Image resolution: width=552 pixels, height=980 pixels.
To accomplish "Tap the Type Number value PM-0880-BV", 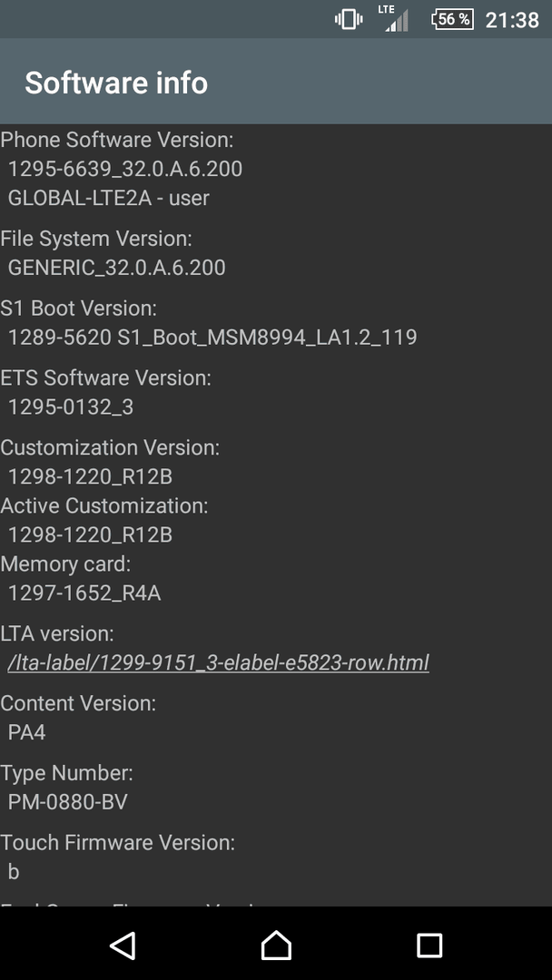I will (67, 802).
